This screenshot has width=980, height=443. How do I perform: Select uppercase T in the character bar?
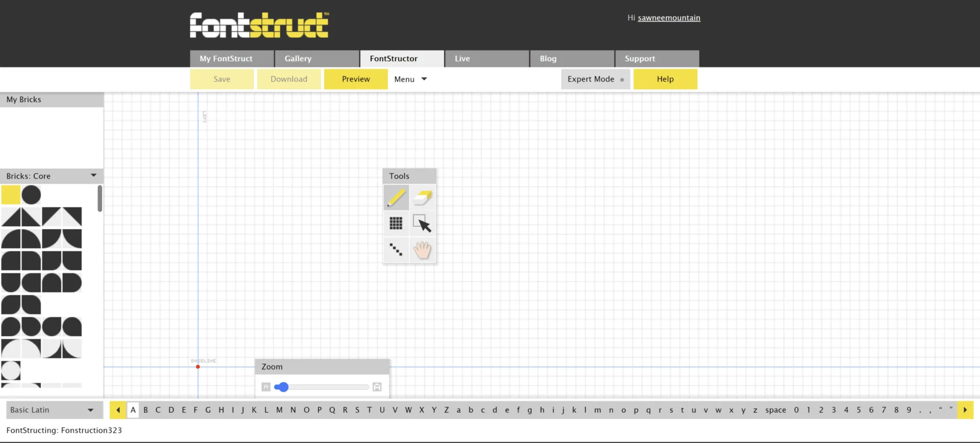[370, 410]
